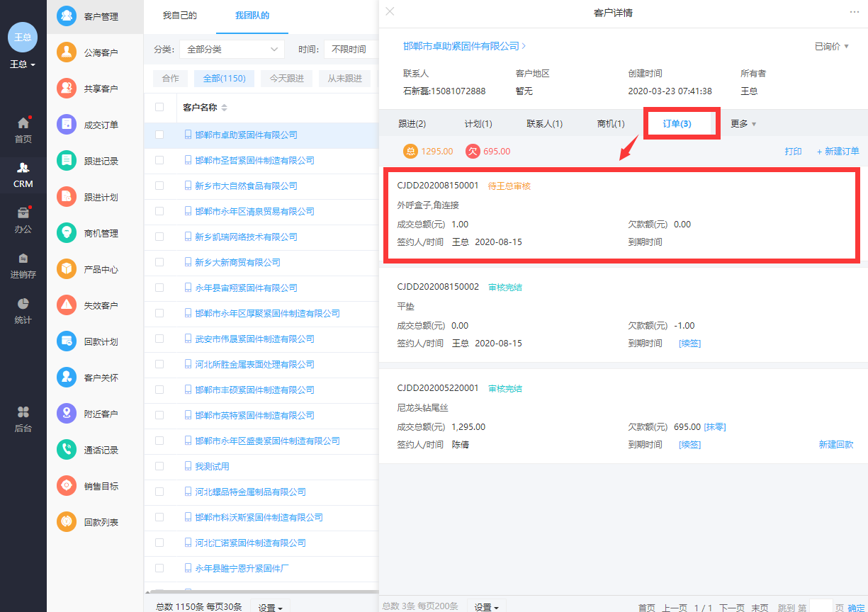Viewport: 868px width, 612px height.
Task: Check the box for 邯郸市圣智紧固件制造有限公司
Action: (x=159, y=160)
